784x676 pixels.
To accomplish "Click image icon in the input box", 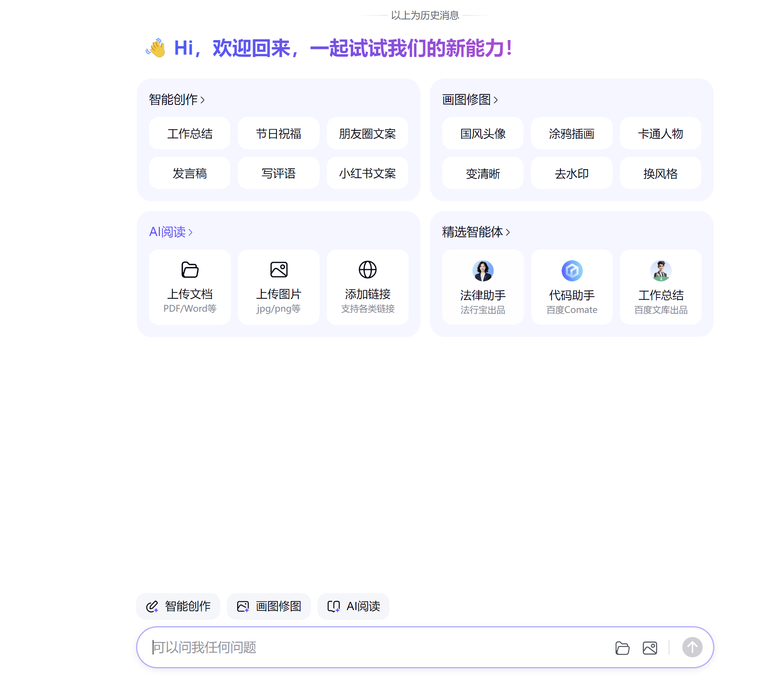I will [650, 648].
